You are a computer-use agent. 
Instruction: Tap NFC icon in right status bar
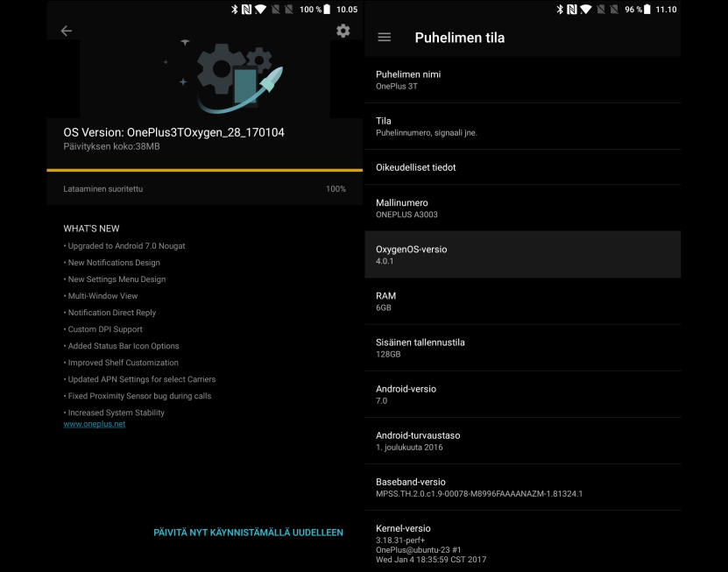pos(572,10)
